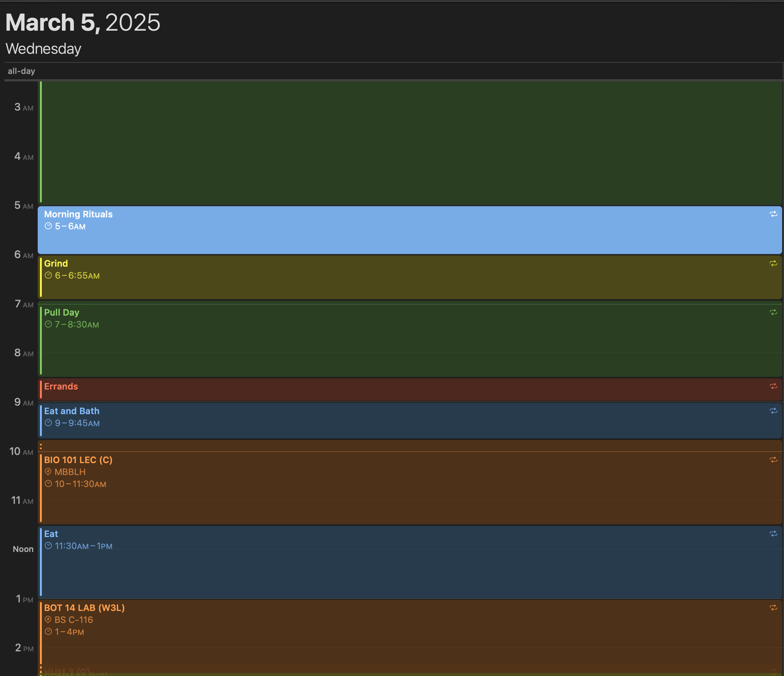Click the clock icon beside 11:30AM–1PM

48,546
